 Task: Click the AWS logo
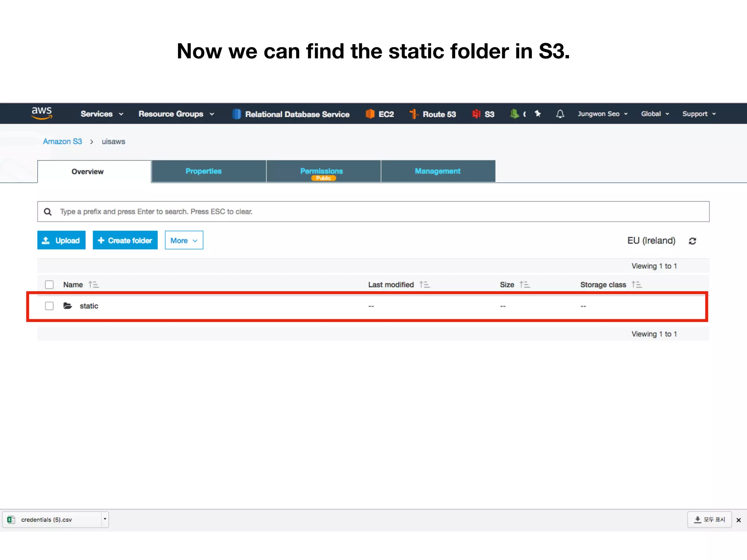(x=42, y=113)
